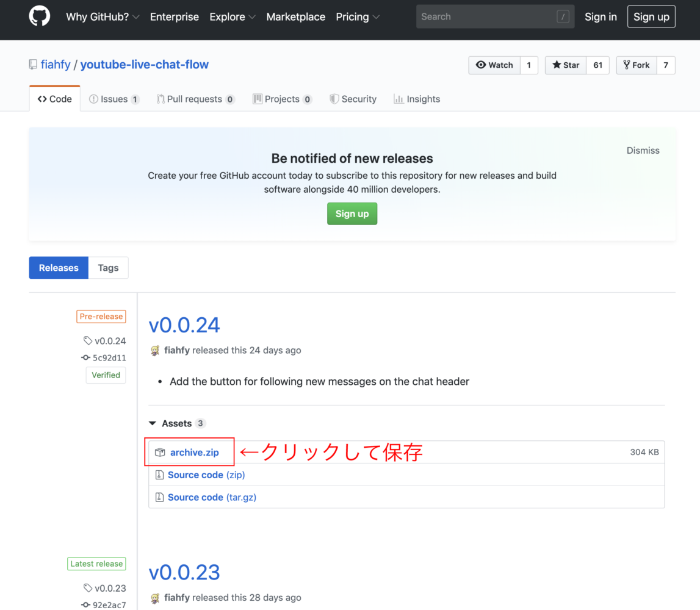The image size is (700, 610).
Task: Click Sign in in the header
Action: pos(601,17)
